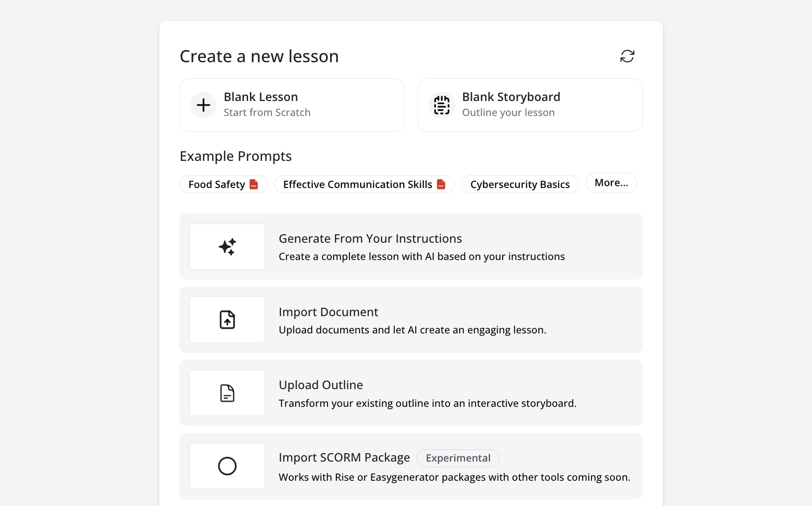The image size is (812, 506).
Task: Click the plus icon for Blank Lesson
Action: pyautogui.click(x=203, y=105)
